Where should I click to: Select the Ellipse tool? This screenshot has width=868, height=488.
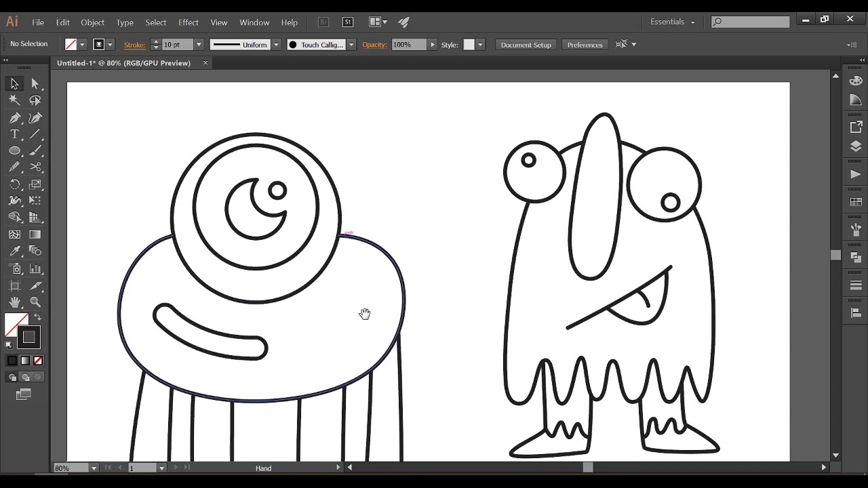(x=14, y=150)
